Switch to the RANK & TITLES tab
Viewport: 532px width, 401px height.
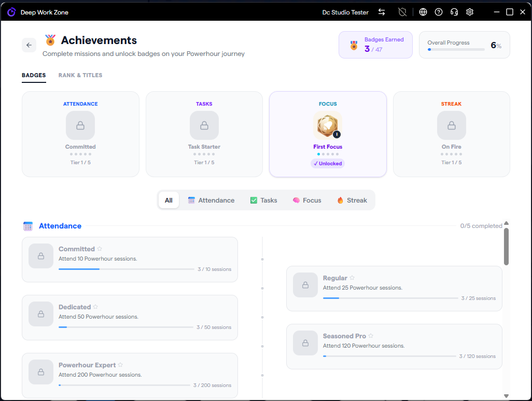(x=80, y=75)
